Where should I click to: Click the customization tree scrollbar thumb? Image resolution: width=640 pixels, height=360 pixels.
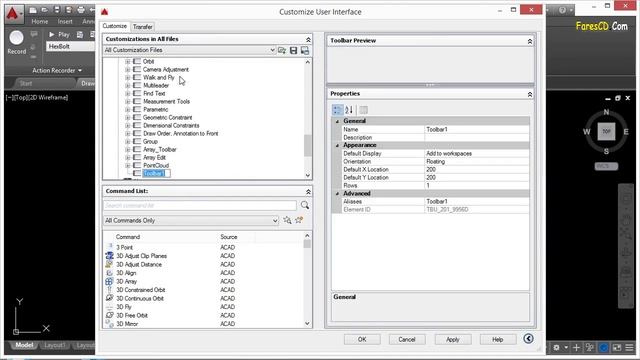click(308, 145)
